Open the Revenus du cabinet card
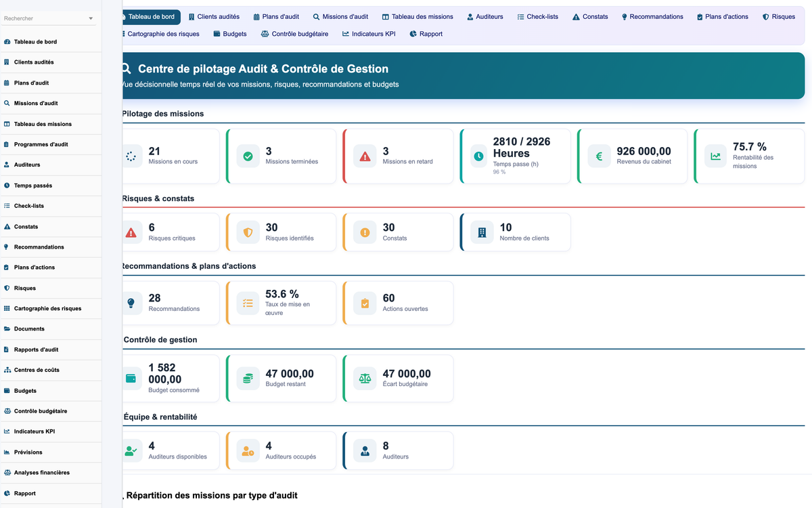This screenshot has width=812, height=508. click(633, 156)
